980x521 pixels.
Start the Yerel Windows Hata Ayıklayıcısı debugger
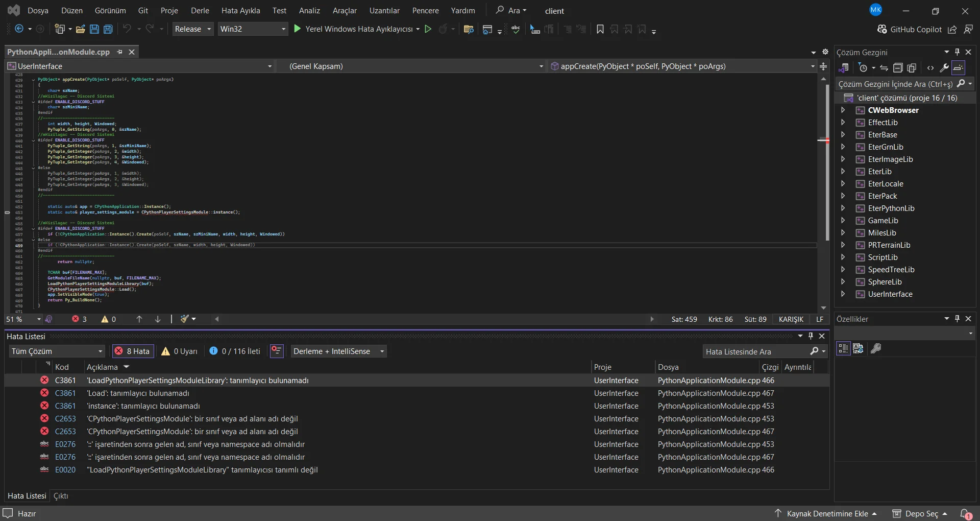(298, 29)
